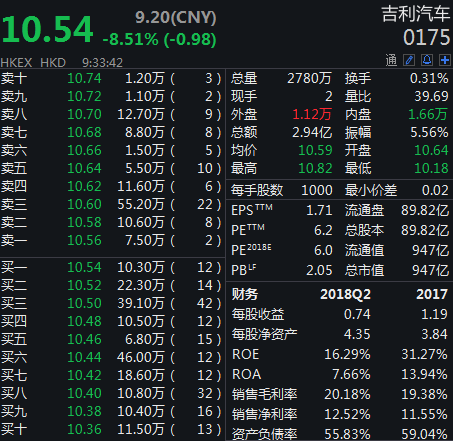The height and width of the screenshot is (441, 453).
Task: Click the 卖三 price 10.60 row
Action: (x=111, y=204)
